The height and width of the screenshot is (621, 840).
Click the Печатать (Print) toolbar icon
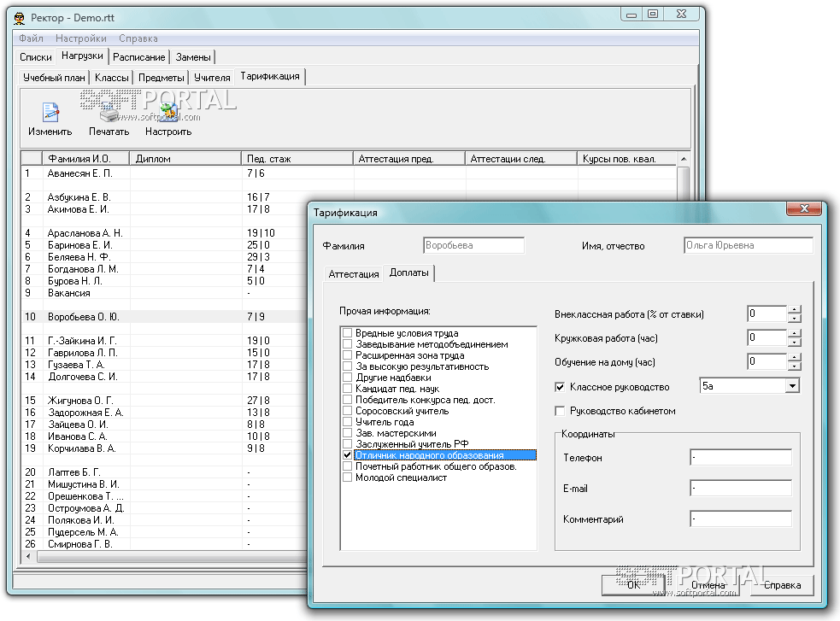109,113
